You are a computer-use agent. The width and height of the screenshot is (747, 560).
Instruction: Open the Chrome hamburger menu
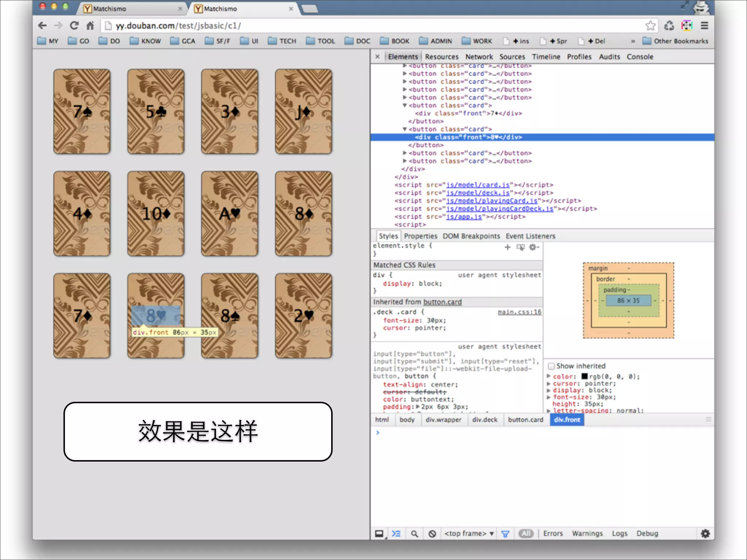pyautogui.click(x=704, y=26)
